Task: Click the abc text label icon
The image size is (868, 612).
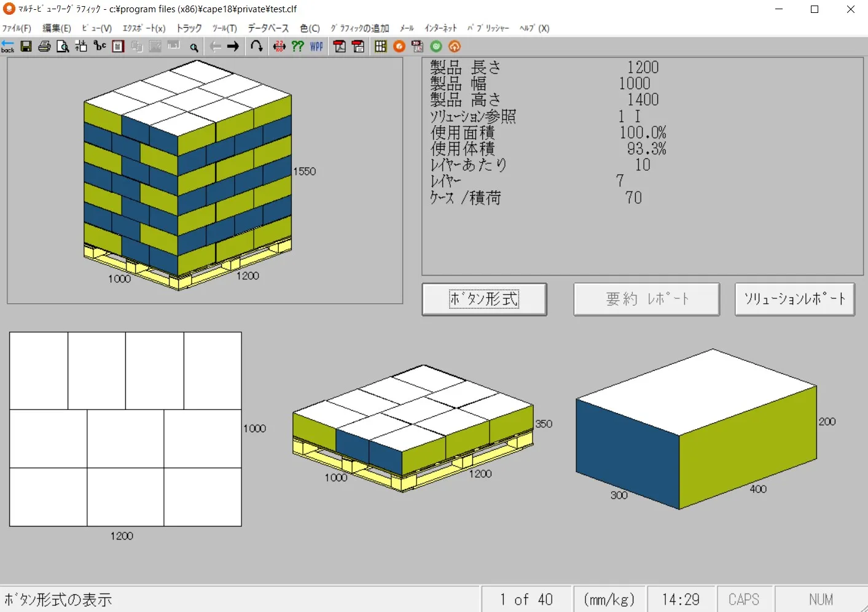Action: click(100, 47)
